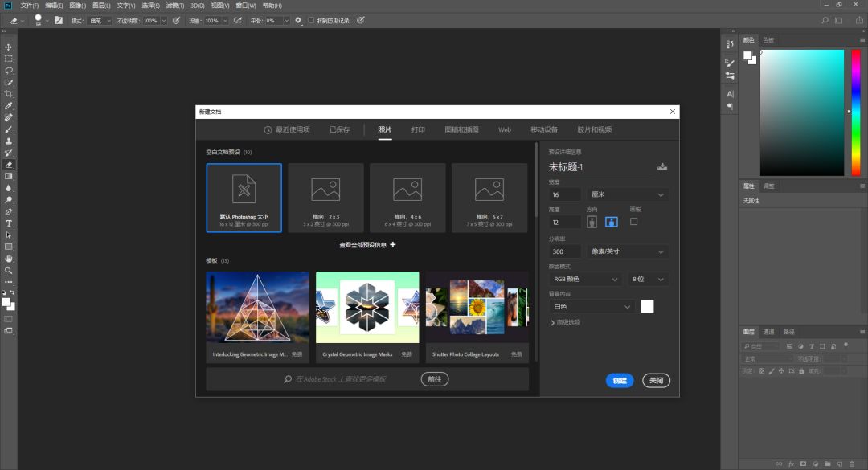Switch to the 打印 tab

click(x=418, y=129)
